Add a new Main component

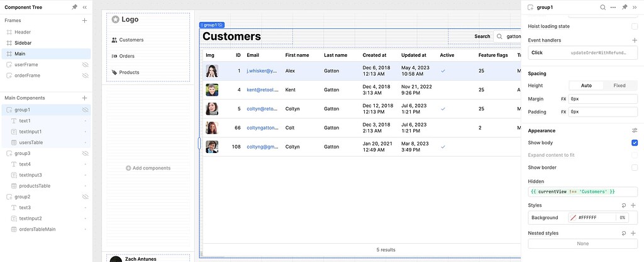pos(85,98)
